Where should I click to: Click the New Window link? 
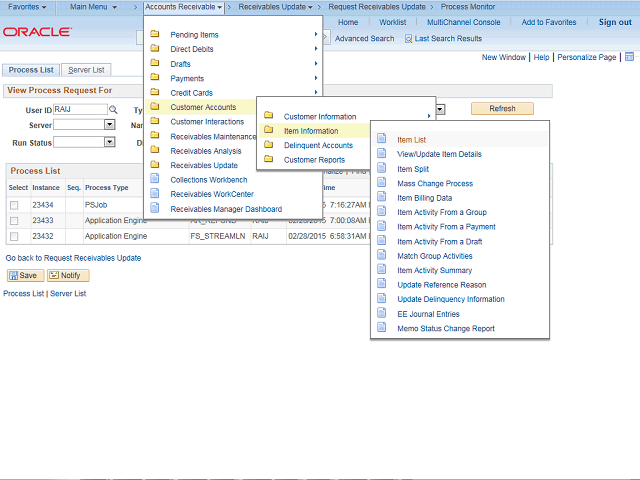tap(504, 58)
